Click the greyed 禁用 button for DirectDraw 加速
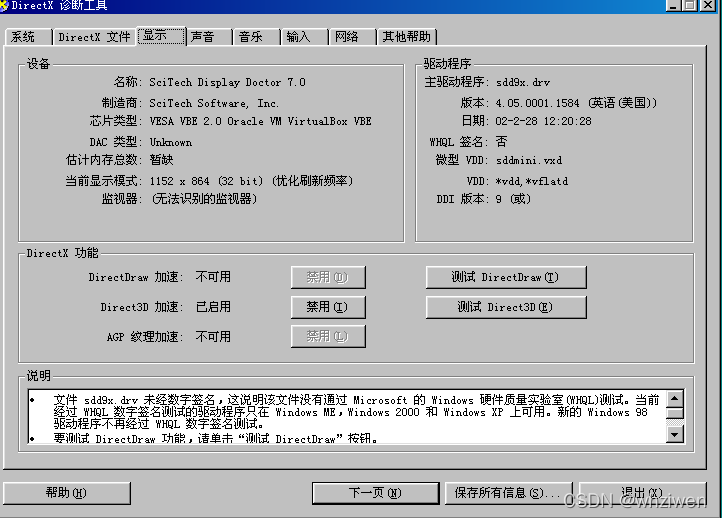Screen dimensions: 722x518 point(328,277)
